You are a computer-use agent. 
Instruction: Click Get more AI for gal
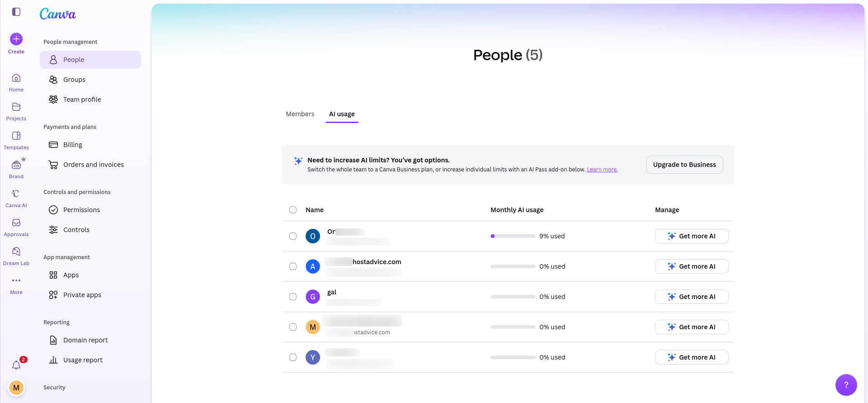click(x=692, y=297)
